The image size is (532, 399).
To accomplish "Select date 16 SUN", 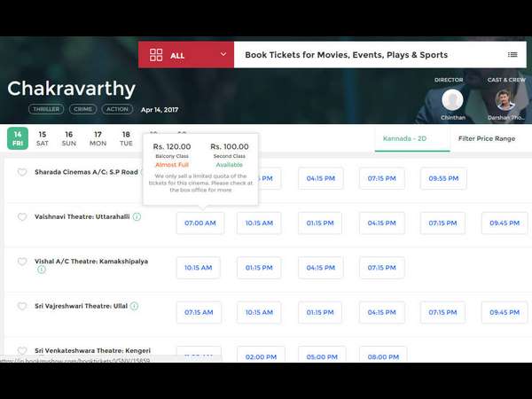I will (69, 138).
